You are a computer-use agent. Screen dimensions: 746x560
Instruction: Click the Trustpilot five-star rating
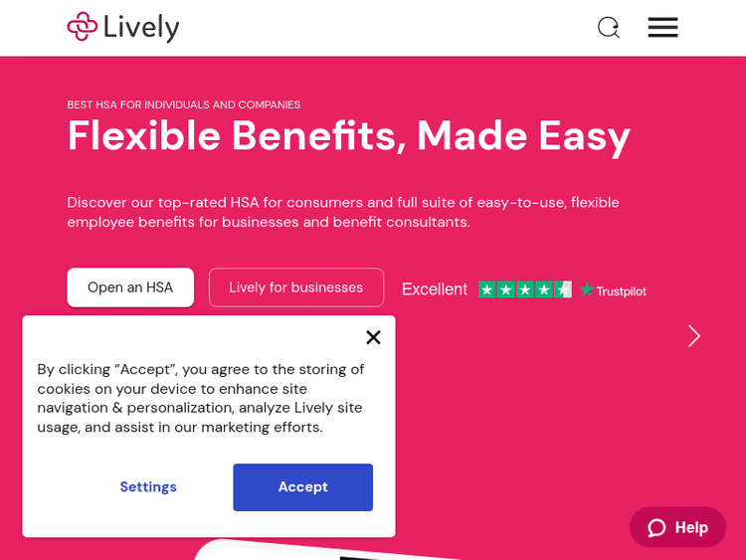pos(524,289)
